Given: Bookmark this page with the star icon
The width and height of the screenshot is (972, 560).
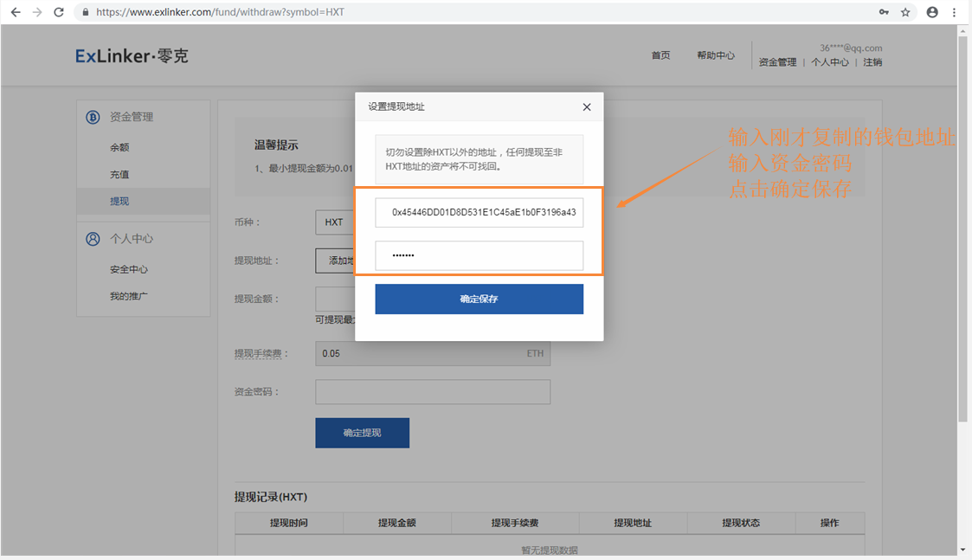Looking at the screenshot, I should click(x=905, y=12).
